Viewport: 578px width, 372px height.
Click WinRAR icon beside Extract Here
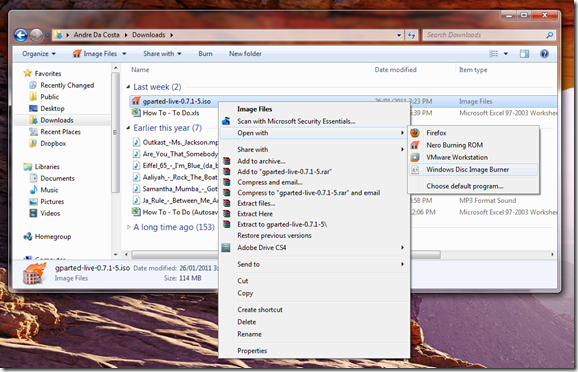[226, 214]
